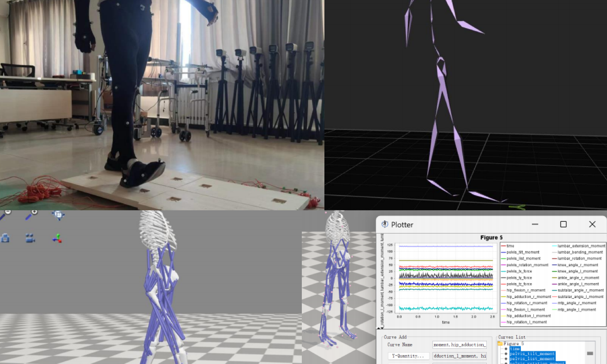The width and height of the screenshot is (607, 364).
Task: Click the refit view cube icon
Action: pos(58,215)
